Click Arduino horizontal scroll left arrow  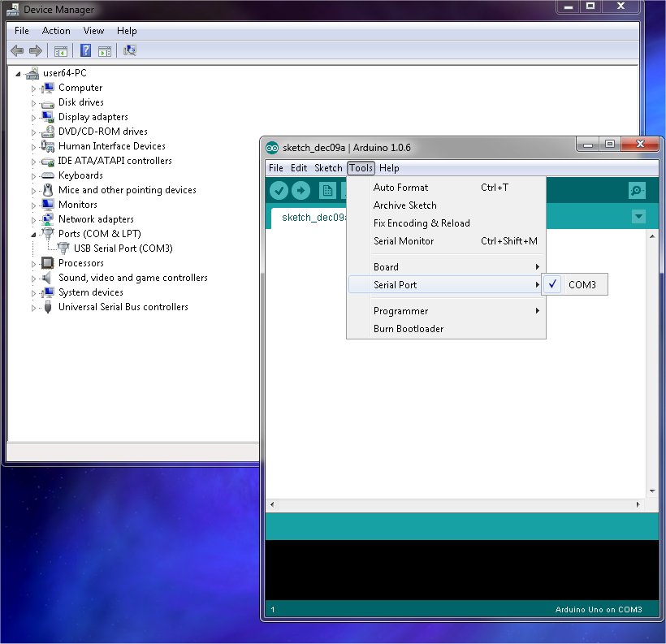[272, 504]
